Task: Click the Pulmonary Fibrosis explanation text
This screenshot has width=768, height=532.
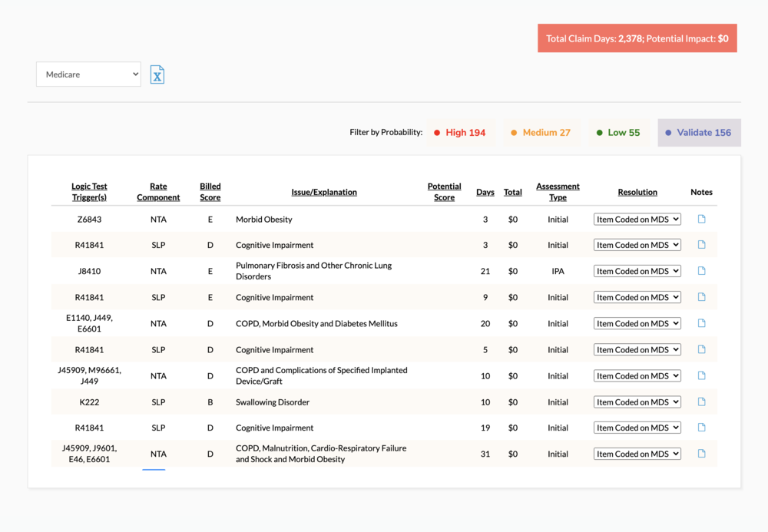Action: (314, 271)
